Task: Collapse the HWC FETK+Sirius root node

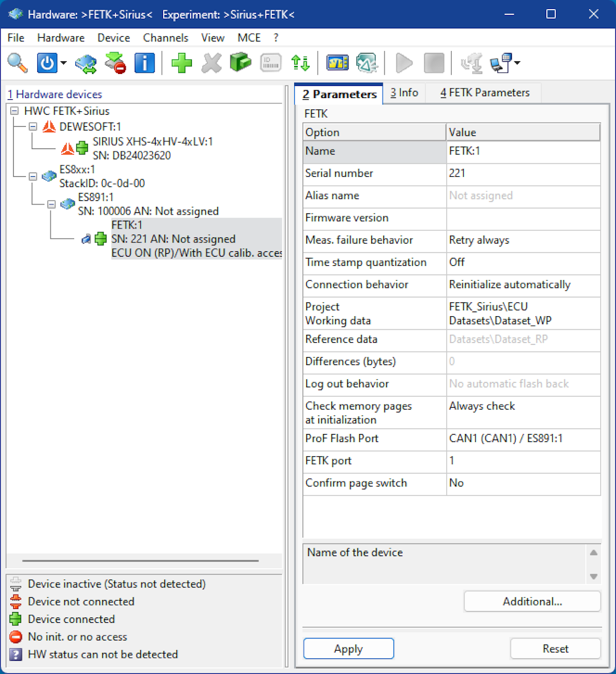Action: point(14,111)
